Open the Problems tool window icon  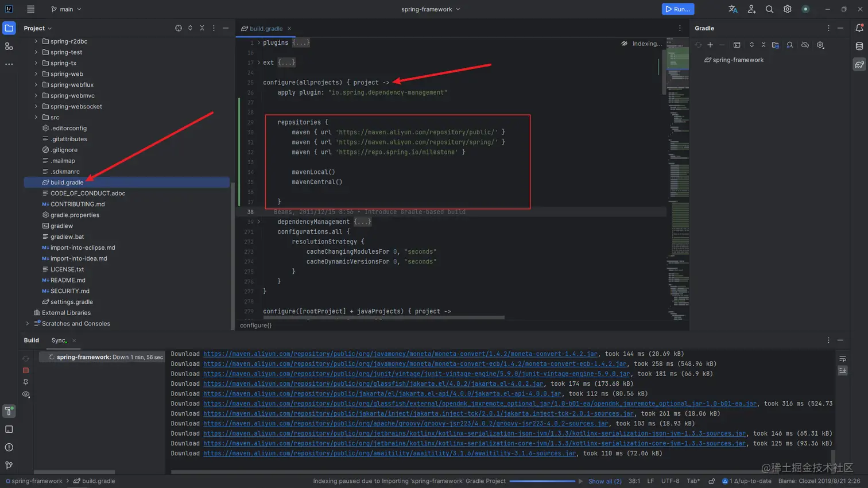[9, 447]
